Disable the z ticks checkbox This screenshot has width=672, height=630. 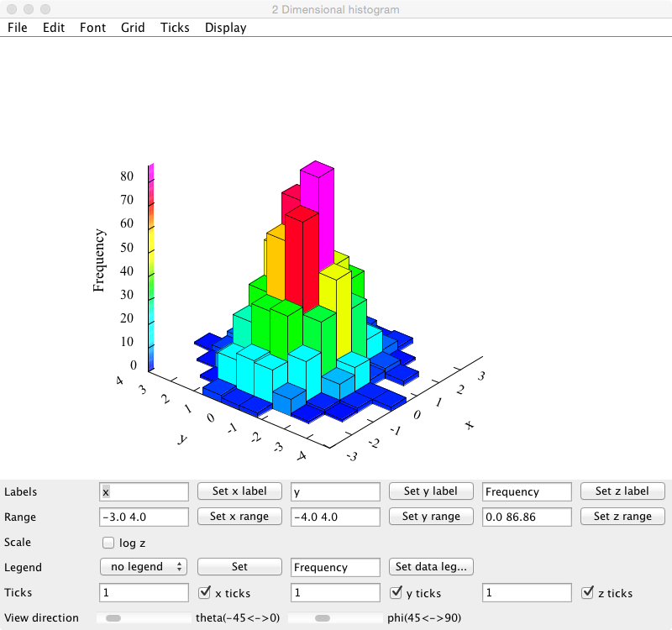tap(589, 593)
